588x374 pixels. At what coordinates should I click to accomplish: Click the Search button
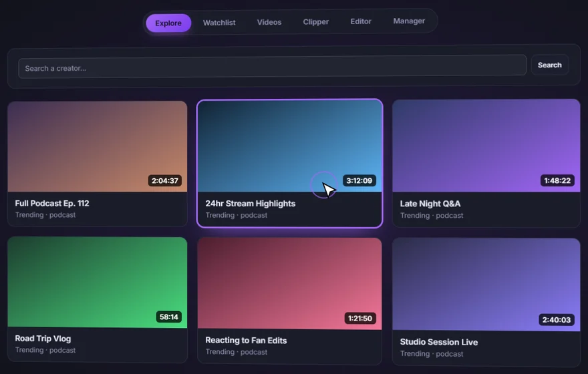[x=550, y=65]
